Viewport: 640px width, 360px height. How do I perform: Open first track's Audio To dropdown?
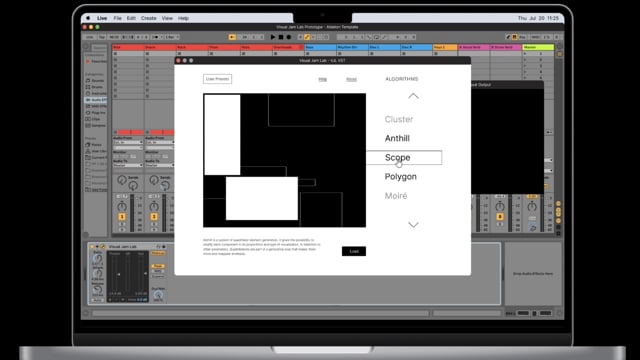pyautogui.click(x=128, y=165)
